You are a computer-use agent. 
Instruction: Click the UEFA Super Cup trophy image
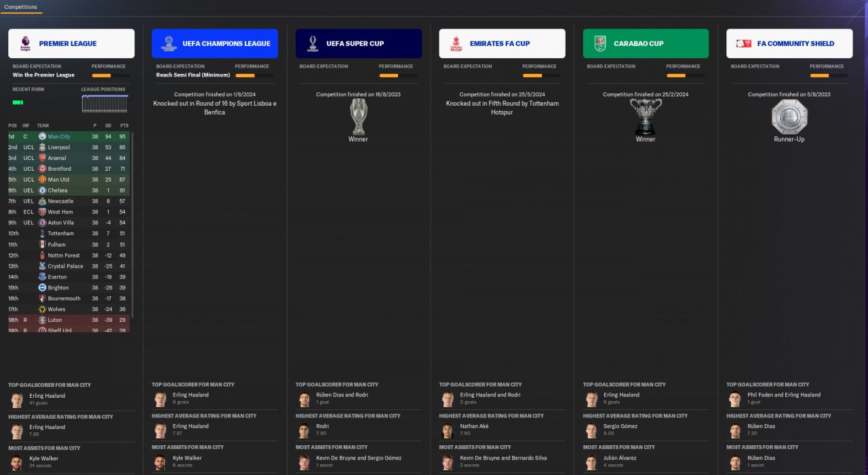point(358,117)
